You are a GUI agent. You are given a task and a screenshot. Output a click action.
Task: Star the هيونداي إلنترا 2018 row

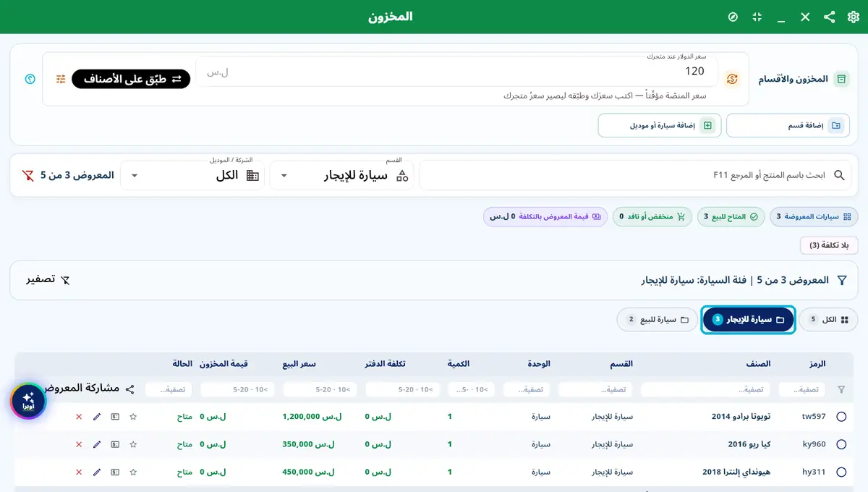tap(133, 472)
